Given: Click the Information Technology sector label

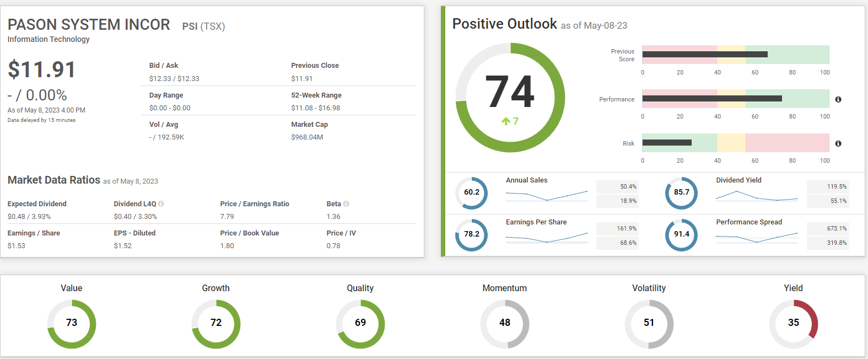Looking at the screenshot, I should 48,39.
